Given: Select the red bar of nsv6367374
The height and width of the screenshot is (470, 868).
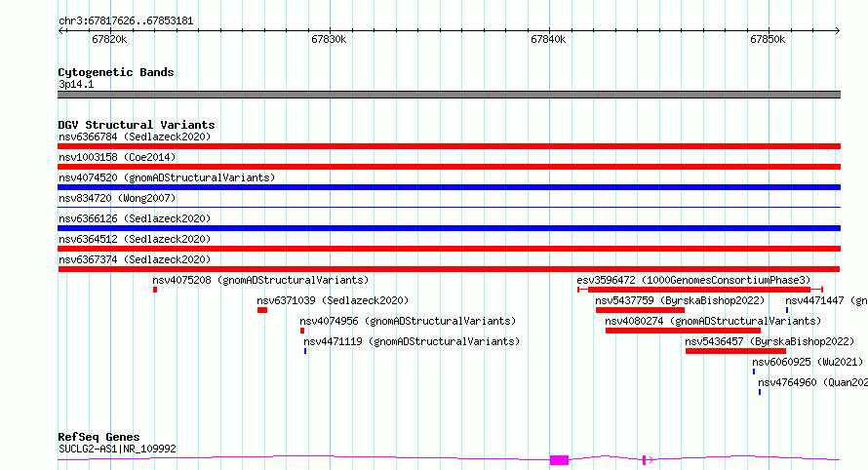Looking at the screenshot, I should click(x=449, y=269).
